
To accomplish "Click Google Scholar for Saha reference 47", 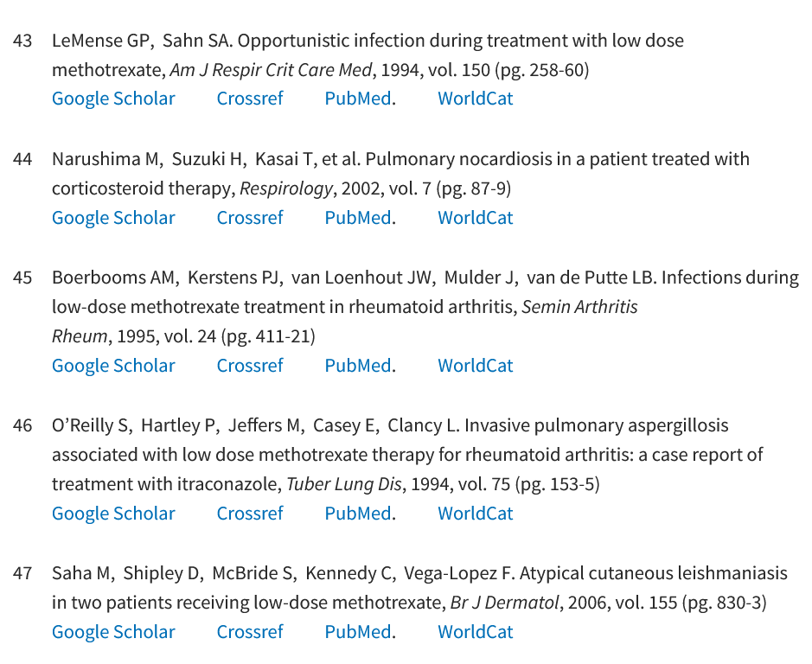I will 113,632.
